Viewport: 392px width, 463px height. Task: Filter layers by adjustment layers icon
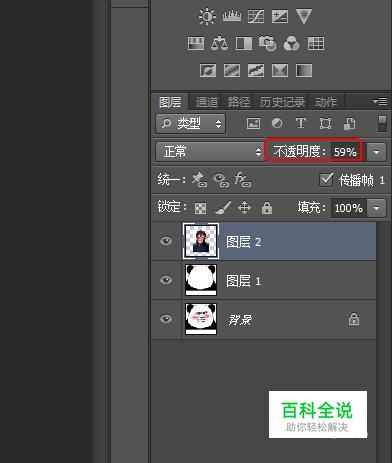click(277, 124)
